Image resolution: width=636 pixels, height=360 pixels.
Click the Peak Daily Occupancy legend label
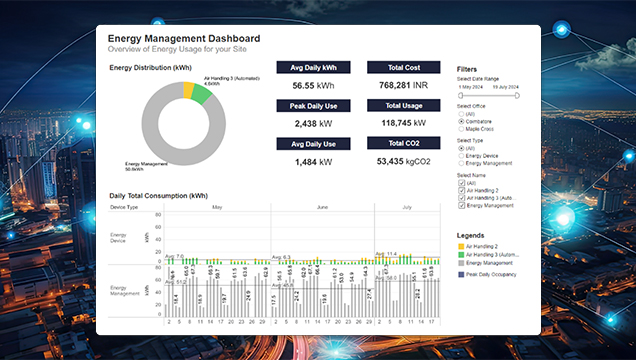491,274
